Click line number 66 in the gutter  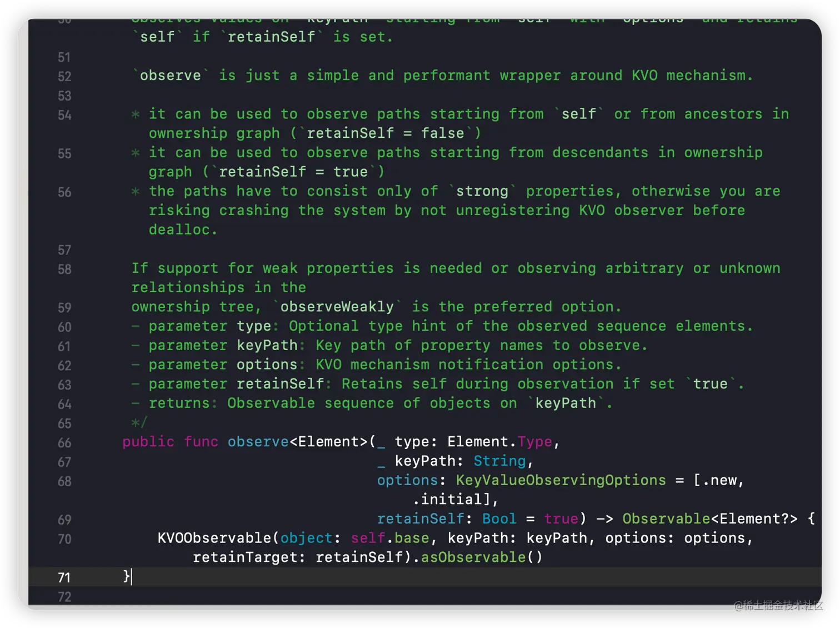coord(64,443)
